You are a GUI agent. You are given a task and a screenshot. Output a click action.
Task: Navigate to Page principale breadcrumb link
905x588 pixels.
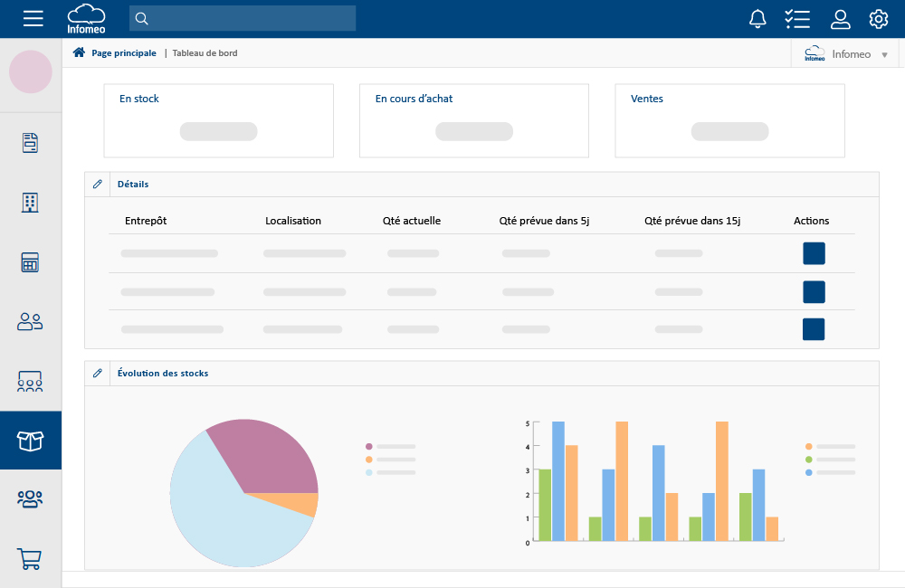(122, 52)
